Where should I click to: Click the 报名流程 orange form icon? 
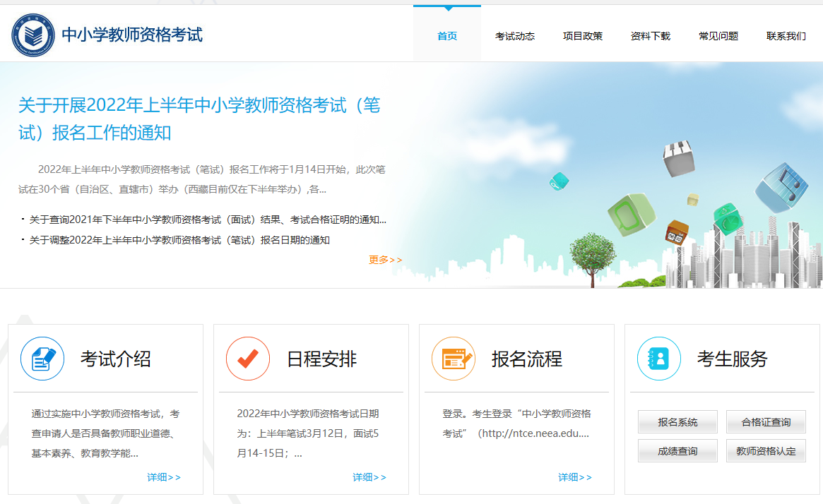point(454,359)
